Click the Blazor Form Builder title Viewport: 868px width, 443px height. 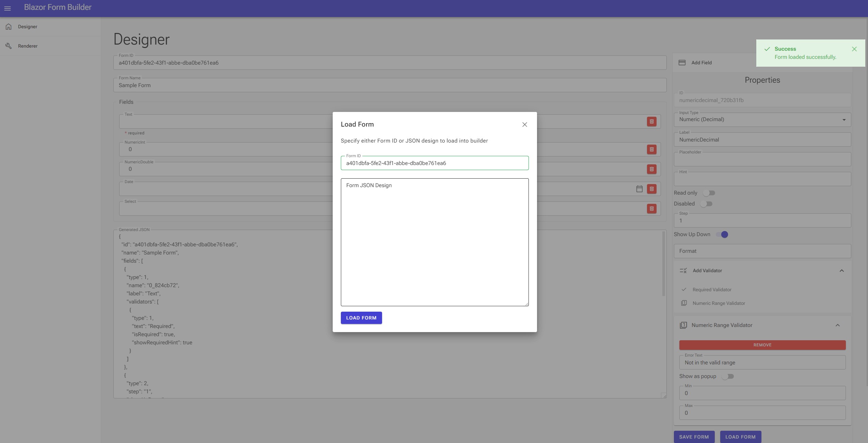[x=58, y=7]
